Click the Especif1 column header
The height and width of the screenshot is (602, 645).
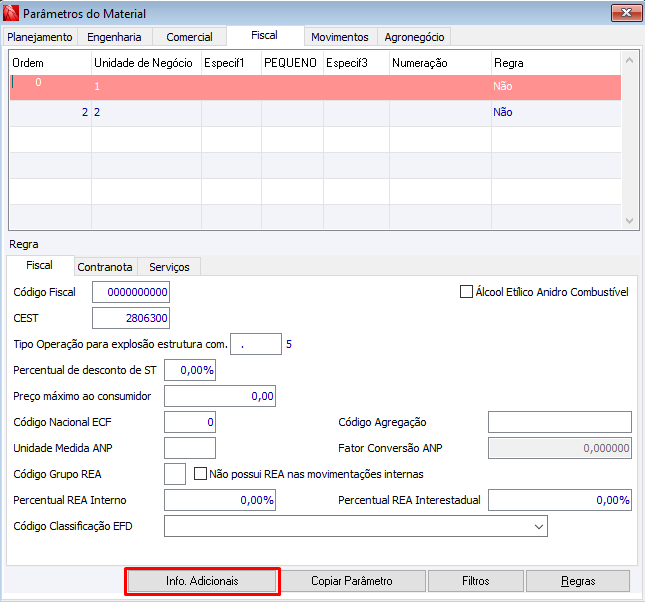231,63
